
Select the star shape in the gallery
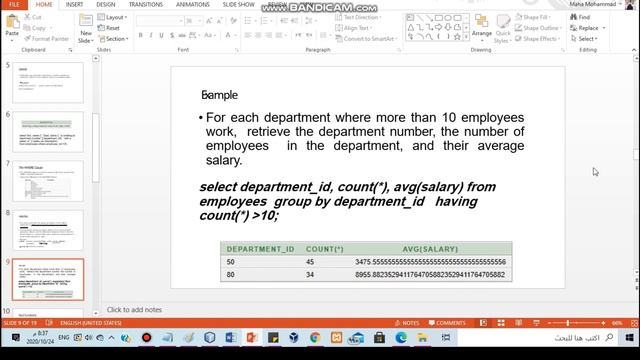point(458,37)
